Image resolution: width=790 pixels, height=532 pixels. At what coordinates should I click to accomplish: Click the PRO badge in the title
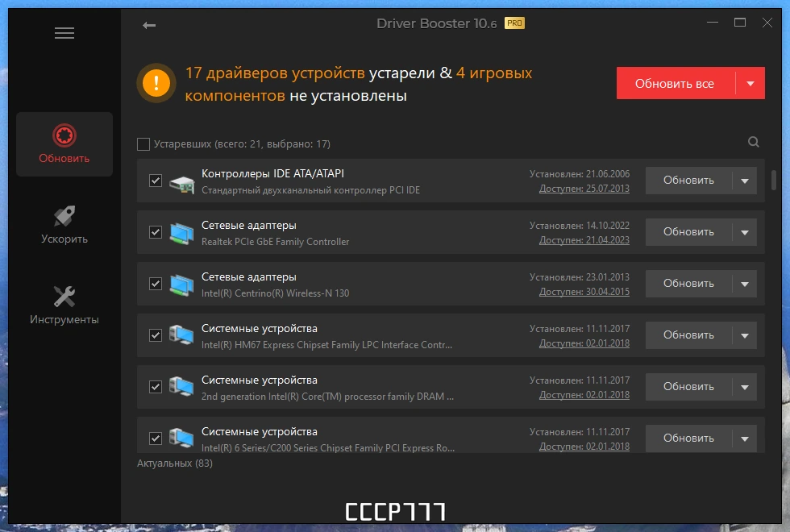[x=514, y=23]
